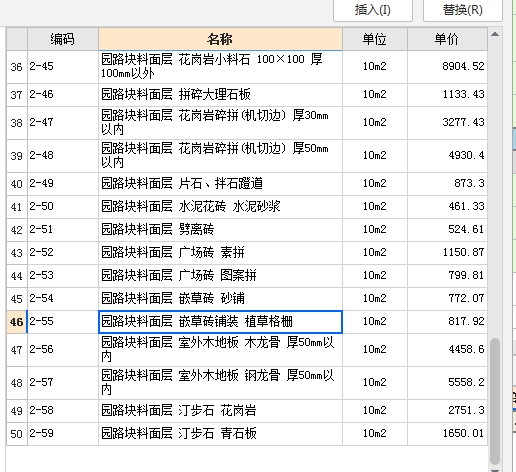Select the 单位 column header
516x472 pixels.
tap(375, 39)
